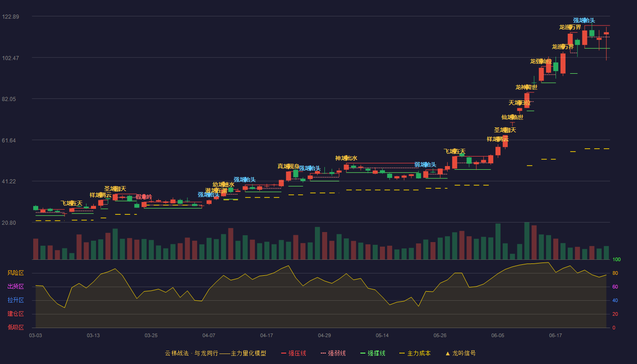
Task: Click the 03-13 date label
Action: pyautogui.click(x=93, y=335)
